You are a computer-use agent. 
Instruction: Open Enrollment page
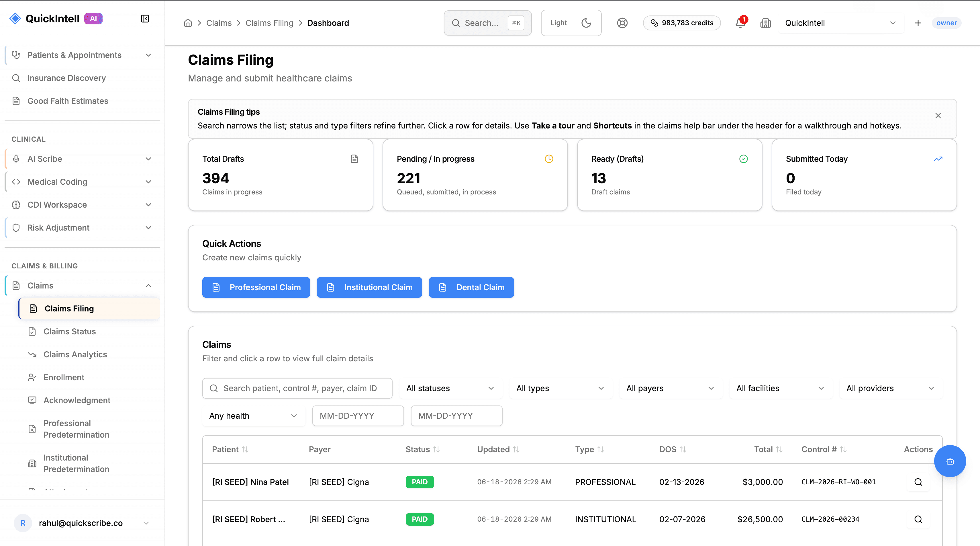pos(89,377)
